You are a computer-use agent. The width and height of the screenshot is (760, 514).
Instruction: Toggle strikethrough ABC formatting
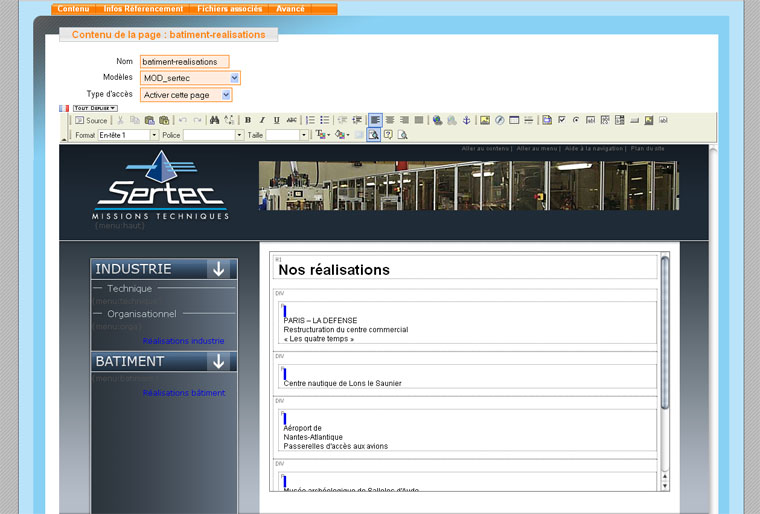coord(291,120)
